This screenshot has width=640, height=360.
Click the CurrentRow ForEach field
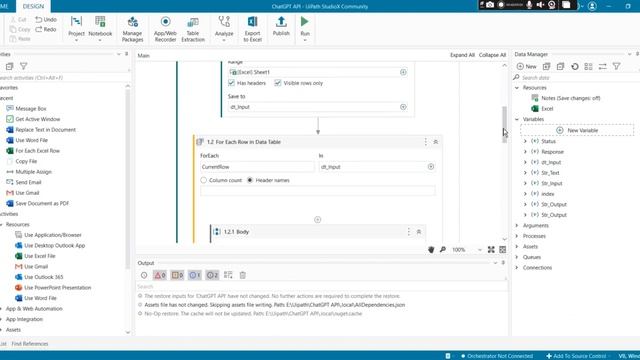pyautogui.click(x=257, y=167)
